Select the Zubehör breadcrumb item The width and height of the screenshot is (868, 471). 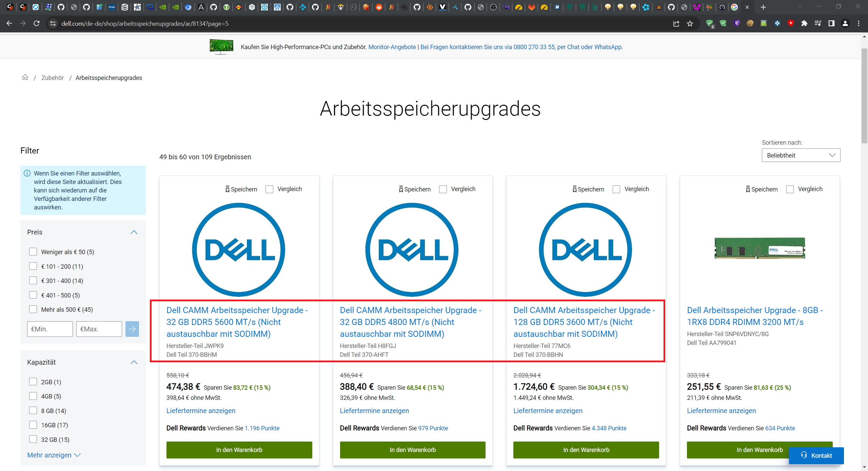(x=53, y=78)
